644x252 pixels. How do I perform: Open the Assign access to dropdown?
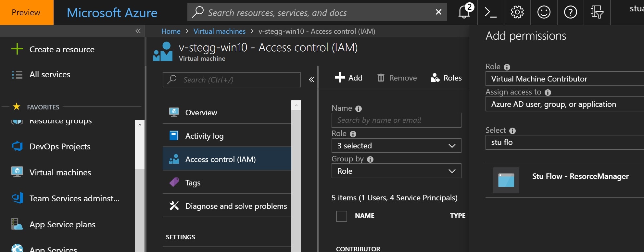565,104
